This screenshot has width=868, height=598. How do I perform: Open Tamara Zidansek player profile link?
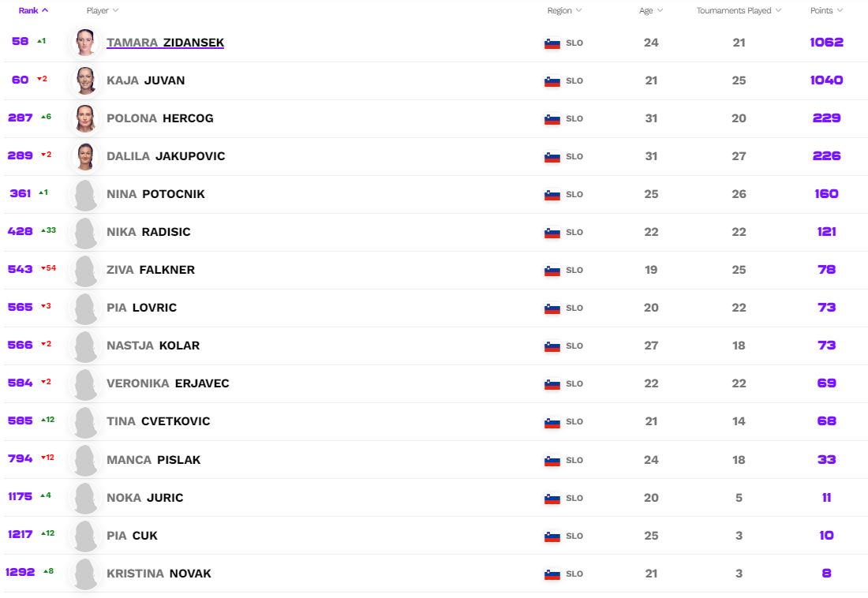[x=165, y=43]
